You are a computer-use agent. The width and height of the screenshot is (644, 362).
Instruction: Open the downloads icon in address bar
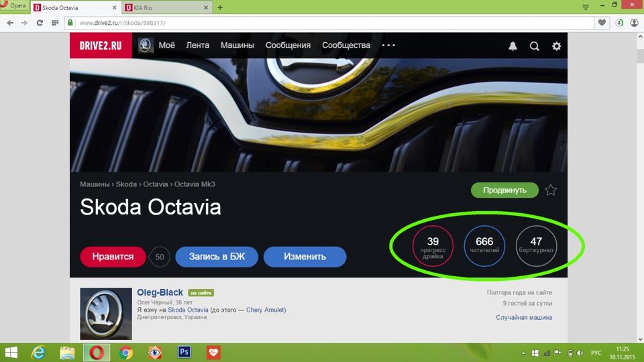(619, 23)
